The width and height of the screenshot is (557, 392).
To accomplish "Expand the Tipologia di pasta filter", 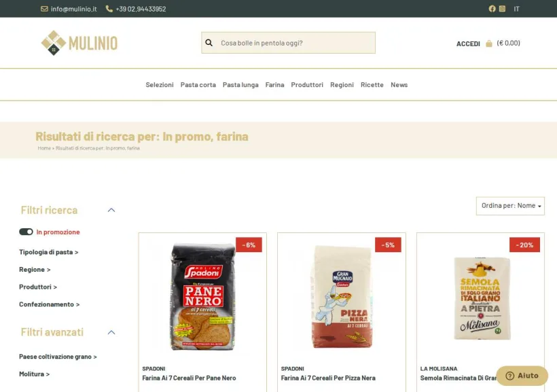I will pos(49,252).
